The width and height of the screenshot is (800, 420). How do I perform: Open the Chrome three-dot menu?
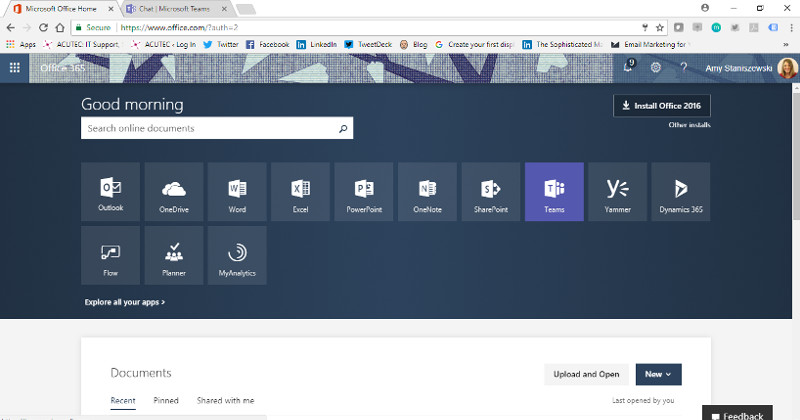click(x=791, y=28)
